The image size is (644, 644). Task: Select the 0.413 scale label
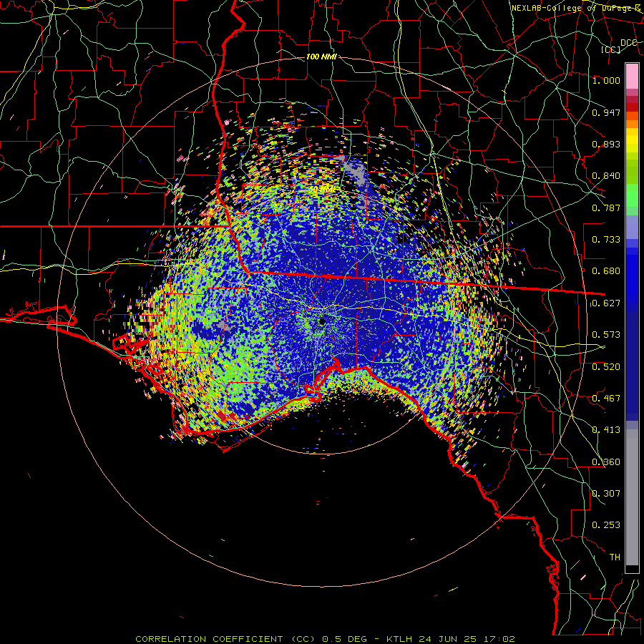[606, 430]
